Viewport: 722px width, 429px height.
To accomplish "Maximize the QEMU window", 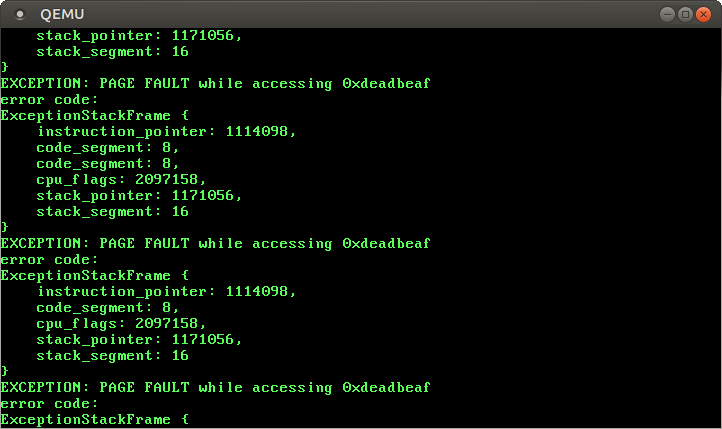I will 686,14.
